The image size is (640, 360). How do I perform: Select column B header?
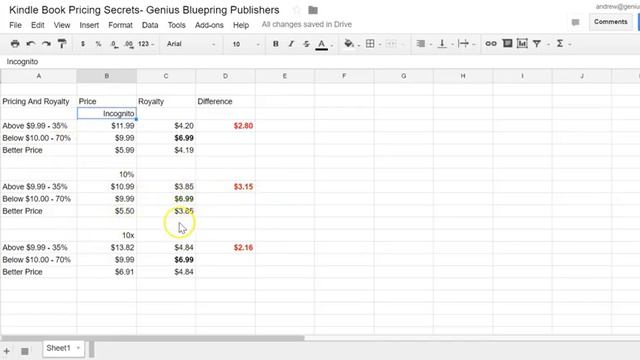coord(107,76)
